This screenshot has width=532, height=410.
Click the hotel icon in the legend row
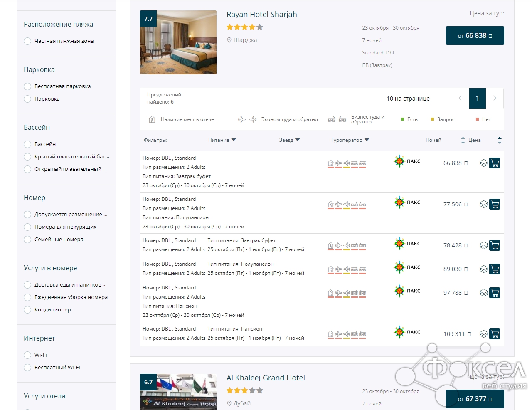pyautogui.click(x=152, y=119)
